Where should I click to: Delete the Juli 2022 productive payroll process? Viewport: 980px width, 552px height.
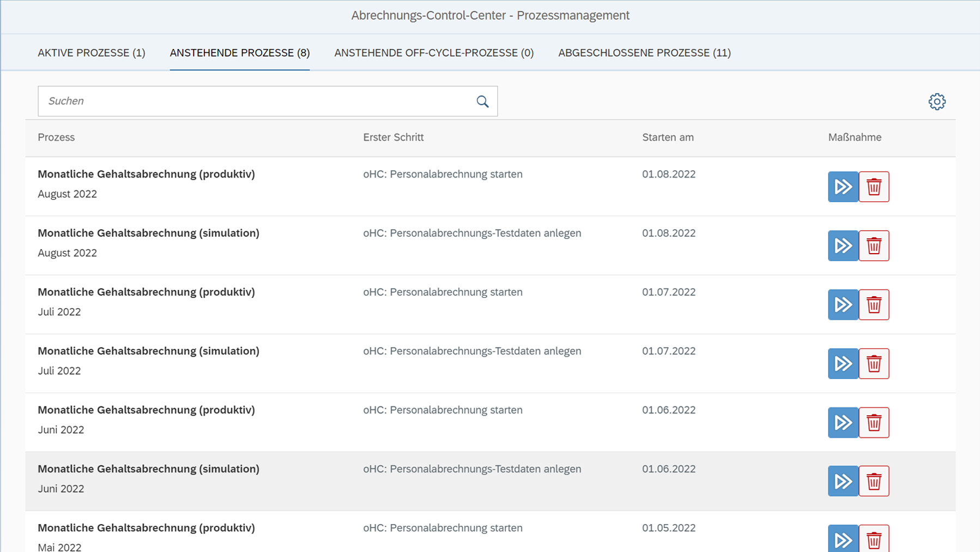click(x=874, y=304)
